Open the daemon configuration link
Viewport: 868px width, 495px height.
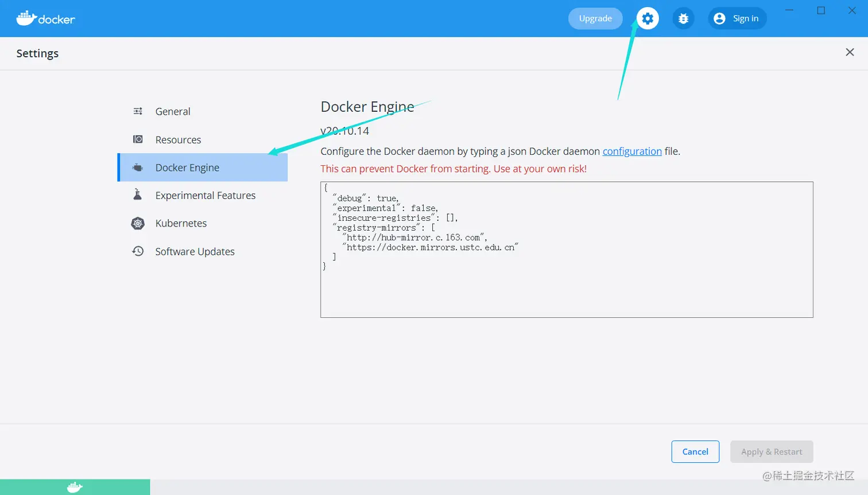[x=632, y=151]
